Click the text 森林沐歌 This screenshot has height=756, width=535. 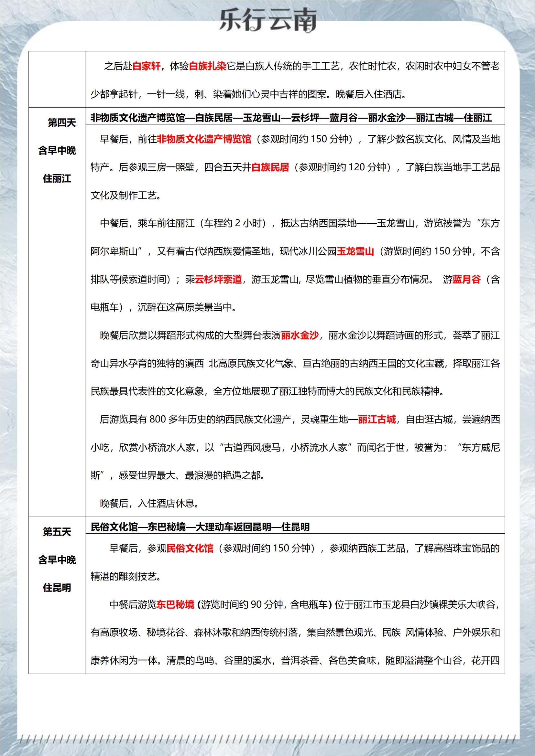[x=213, y=632]
